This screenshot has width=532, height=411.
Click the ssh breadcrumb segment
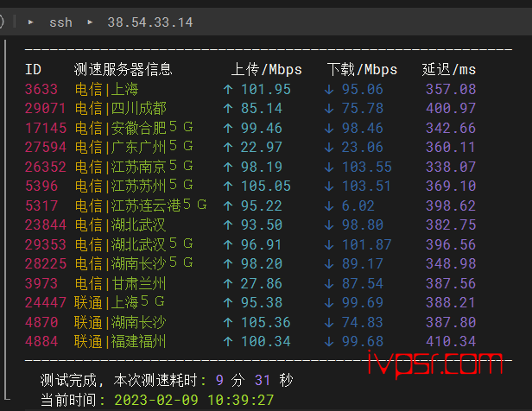60,22
